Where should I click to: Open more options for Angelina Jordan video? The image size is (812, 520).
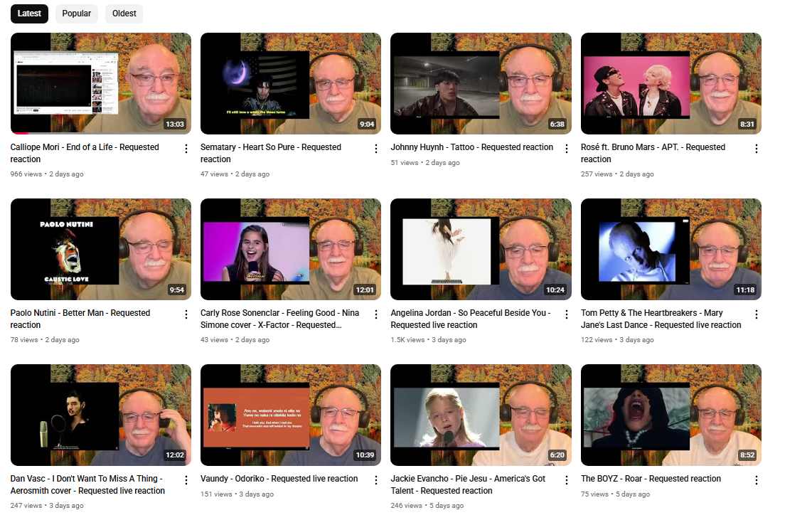567,314
